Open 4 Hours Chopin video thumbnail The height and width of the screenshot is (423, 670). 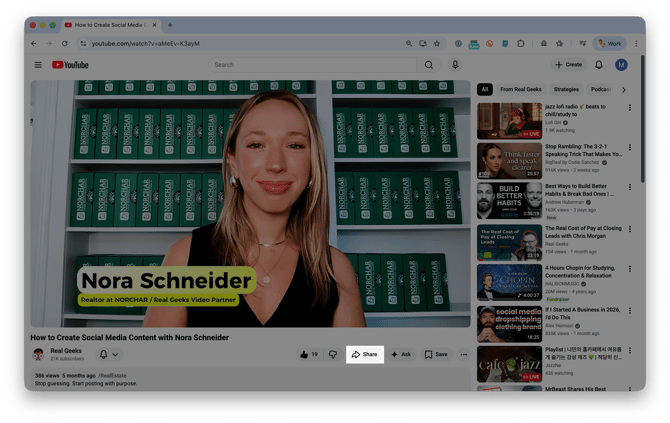(509, 282)
